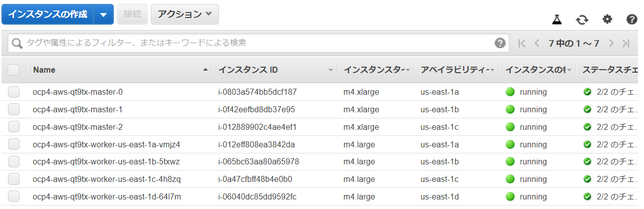Click instance ID i-0f42eefbd8db37e95

[257, 109]
